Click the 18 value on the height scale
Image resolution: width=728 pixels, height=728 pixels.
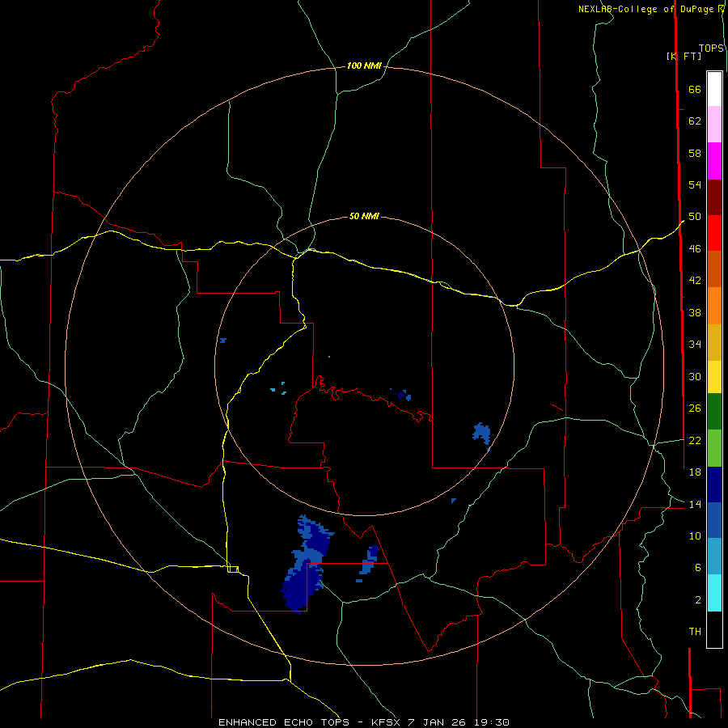point(695,472)
